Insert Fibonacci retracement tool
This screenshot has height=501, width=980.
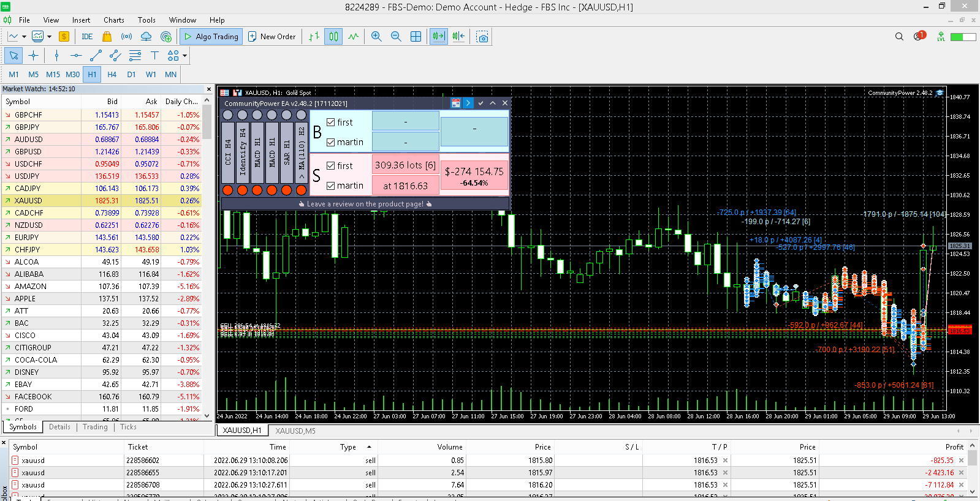coord(135,56)
